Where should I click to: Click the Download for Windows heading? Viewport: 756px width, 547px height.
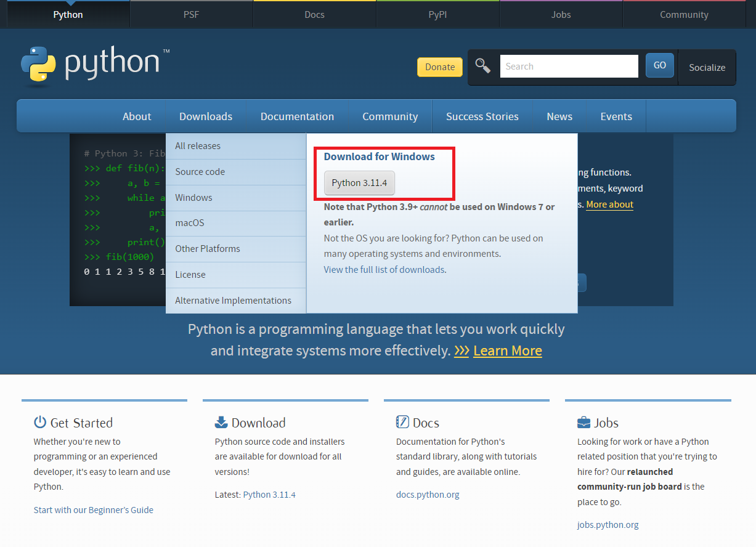[x=380, y=156]
